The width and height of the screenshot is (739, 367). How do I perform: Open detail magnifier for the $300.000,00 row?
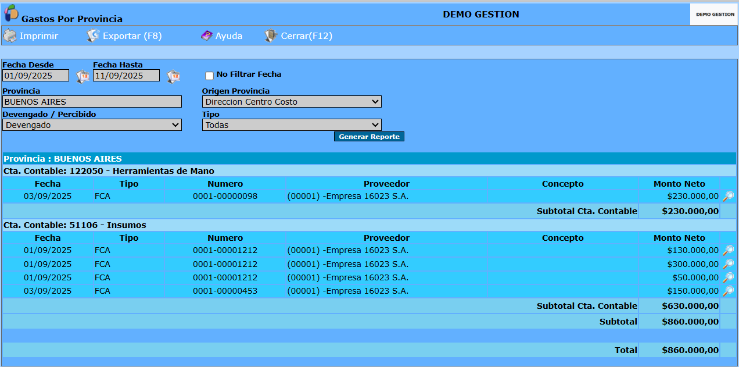pyautogui.click(x=728, y=264)
